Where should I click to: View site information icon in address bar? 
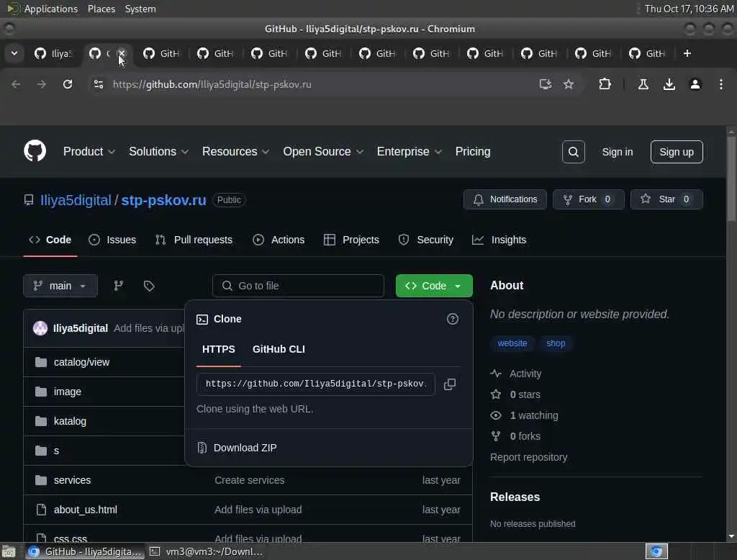(98, 84)
